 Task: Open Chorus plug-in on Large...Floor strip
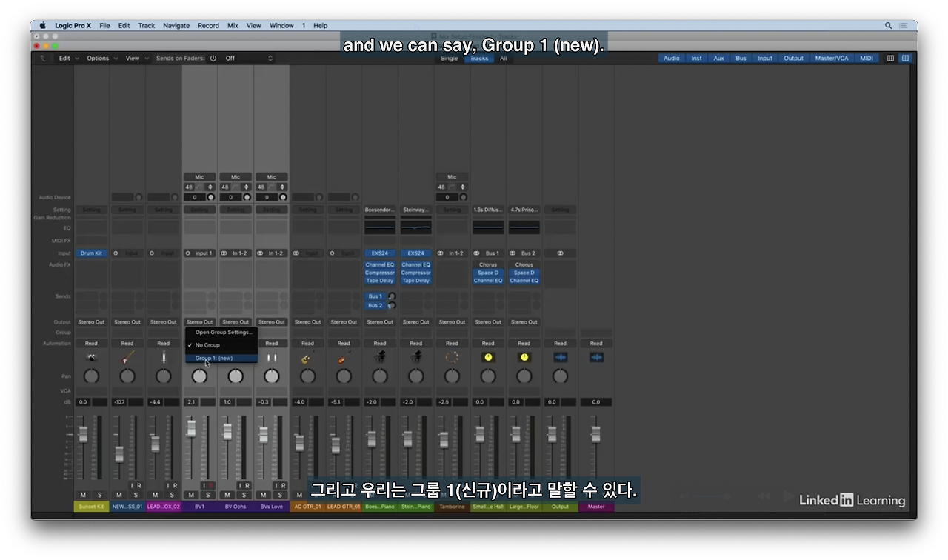pyautogui.click(x=524, y=264)
